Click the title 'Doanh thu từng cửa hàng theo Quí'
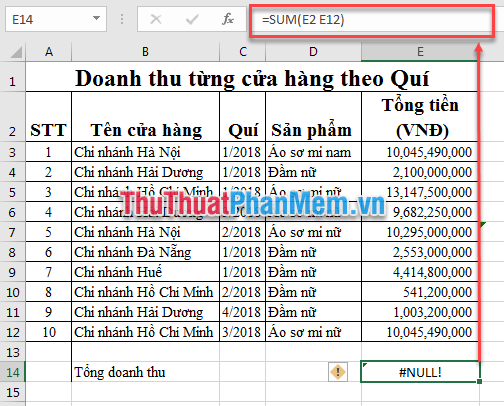This screenshot has width=504, height=406. click(x=252, y=79)
